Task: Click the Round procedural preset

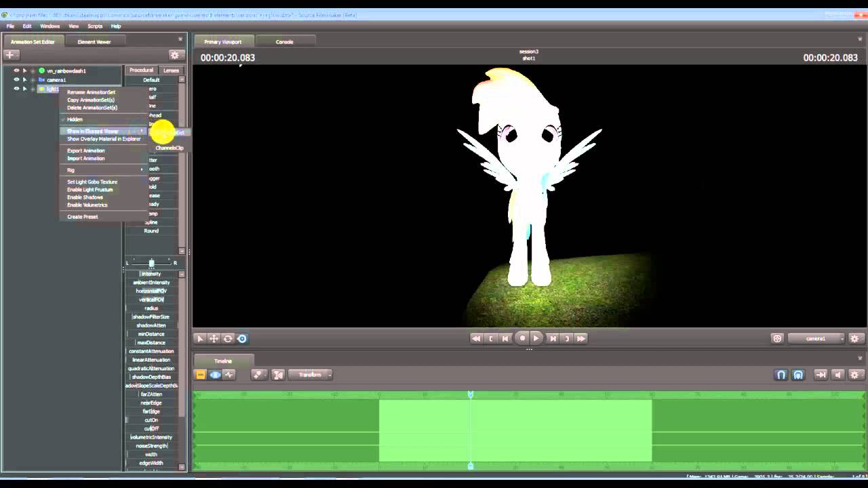Action: pyautogui.click(x=151, y=231)
